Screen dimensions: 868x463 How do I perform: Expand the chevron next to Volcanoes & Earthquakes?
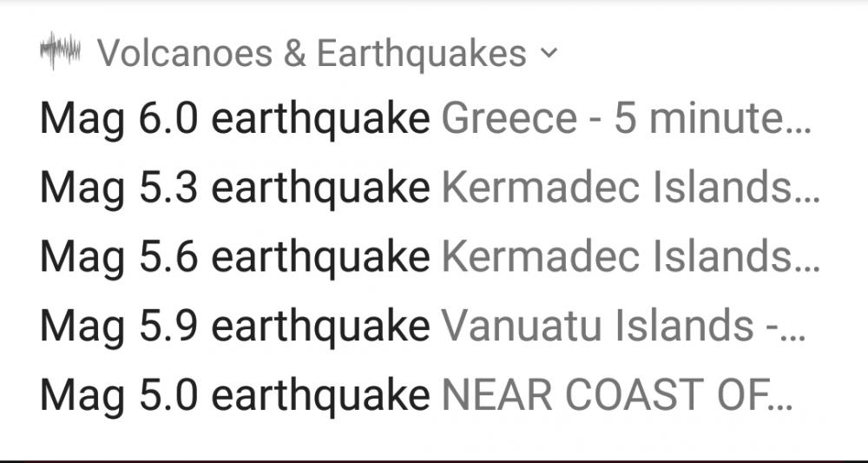547,54
